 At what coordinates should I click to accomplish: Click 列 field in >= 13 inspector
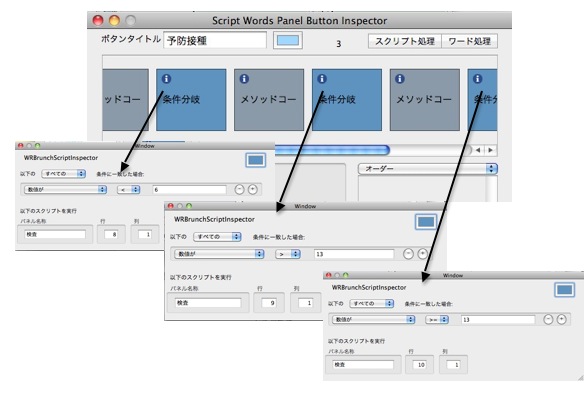pyautogui.click(x=453, y=365)
